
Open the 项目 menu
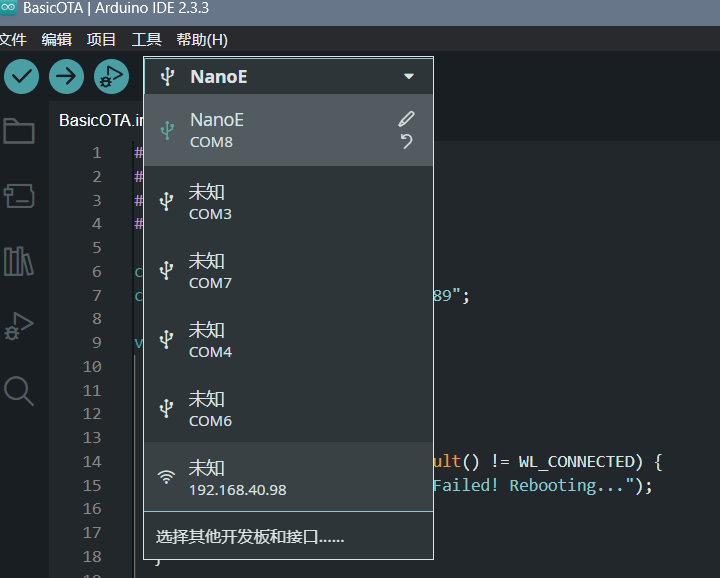click(101, 39)
